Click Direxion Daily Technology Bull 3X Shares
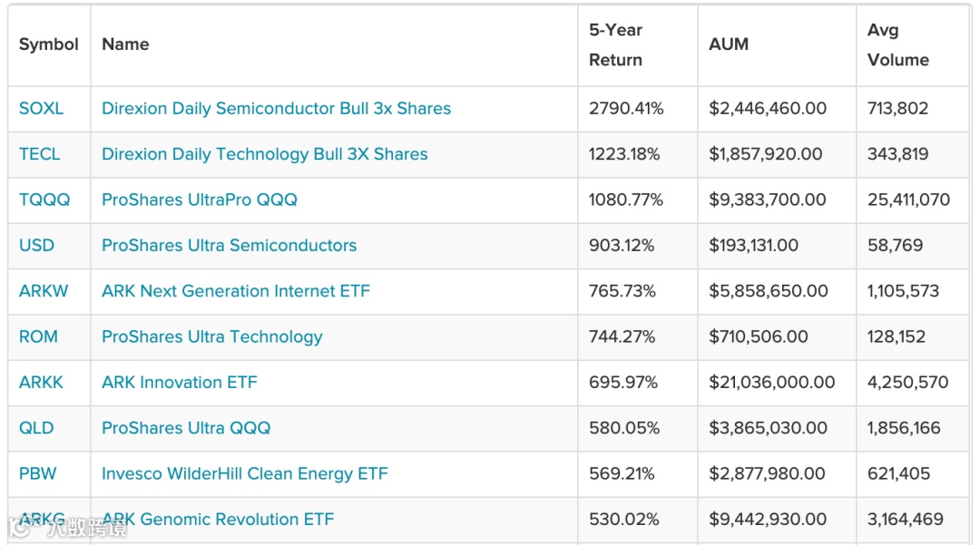The width and height of the screenshot is (980, 545). pos(264,154)
